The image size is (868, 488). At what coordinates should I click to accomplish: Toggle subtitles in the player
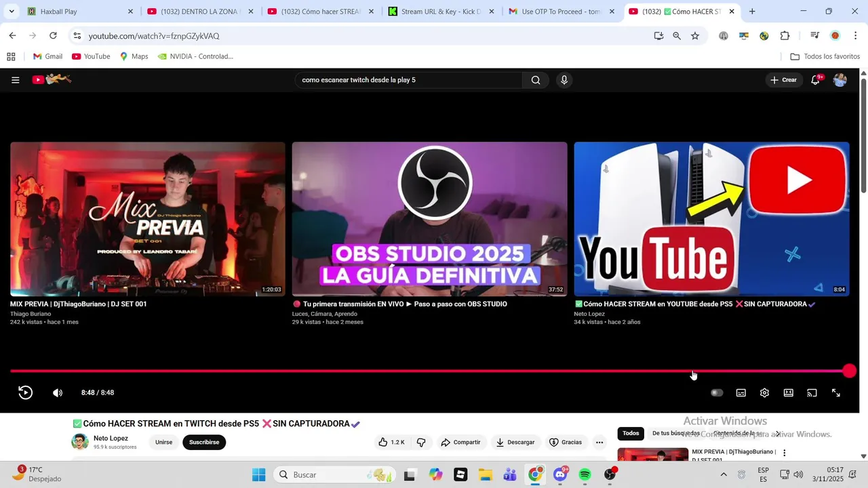741,392
